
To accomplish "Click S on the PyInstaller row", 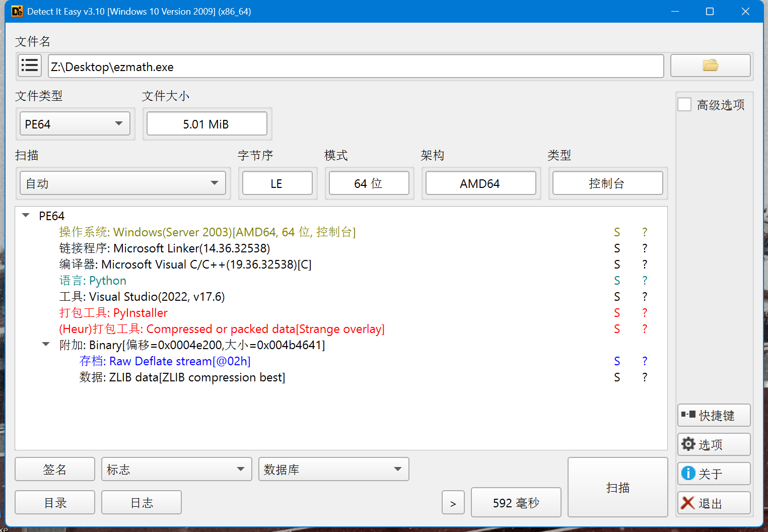I will point(617,313).
